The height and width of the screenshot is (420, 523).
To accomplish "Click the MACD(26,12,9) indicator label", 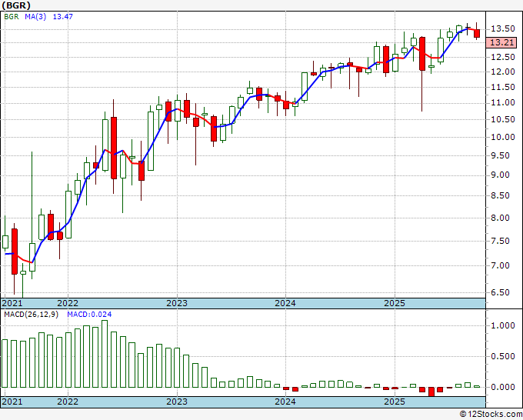I will pos(31,315).
